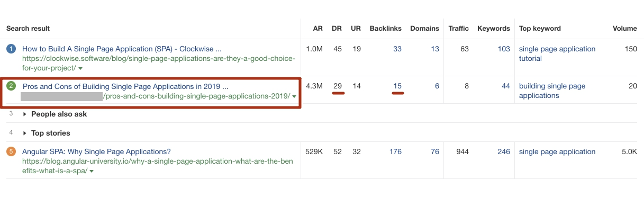Click the Volume column header
Image resolution: width=644 pixels, height=197 pixels.
[x=625, y=28]
